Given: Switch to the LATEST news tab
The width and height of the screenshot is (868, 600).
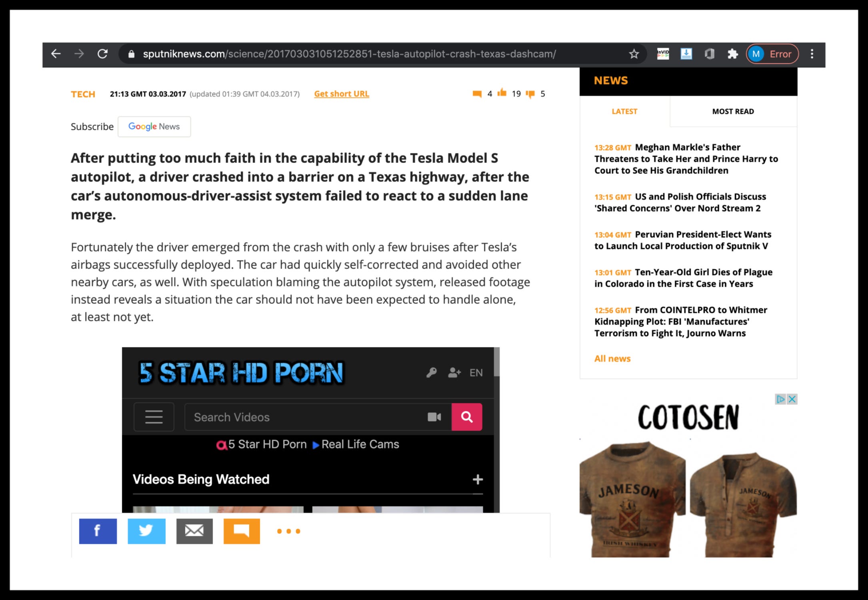Looking at the screenshot, I should click(624, 112).
